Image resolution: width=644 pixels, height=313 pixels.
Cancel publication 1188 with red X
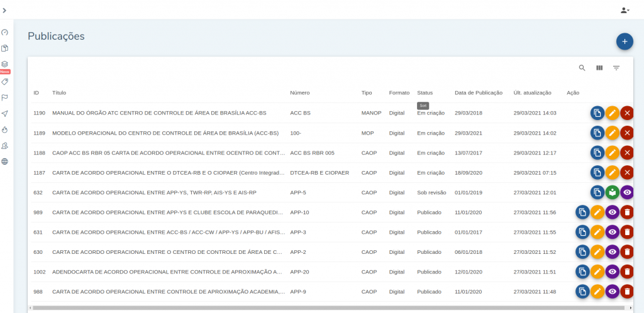point(627,153)
